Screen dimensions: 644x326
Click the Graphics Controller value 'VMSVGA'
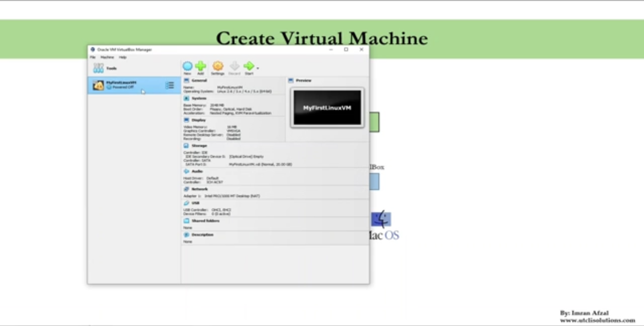point(234,131)
